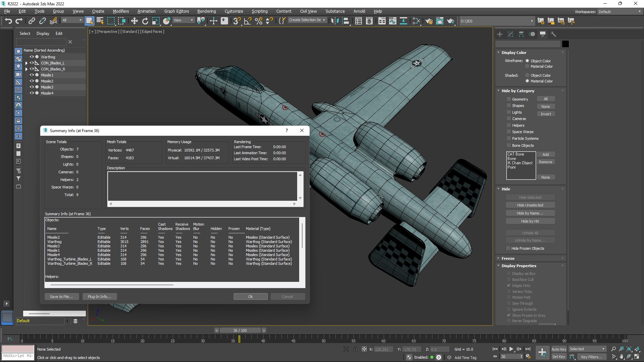Open the Create Selection Set dropdown

(307, 20)
